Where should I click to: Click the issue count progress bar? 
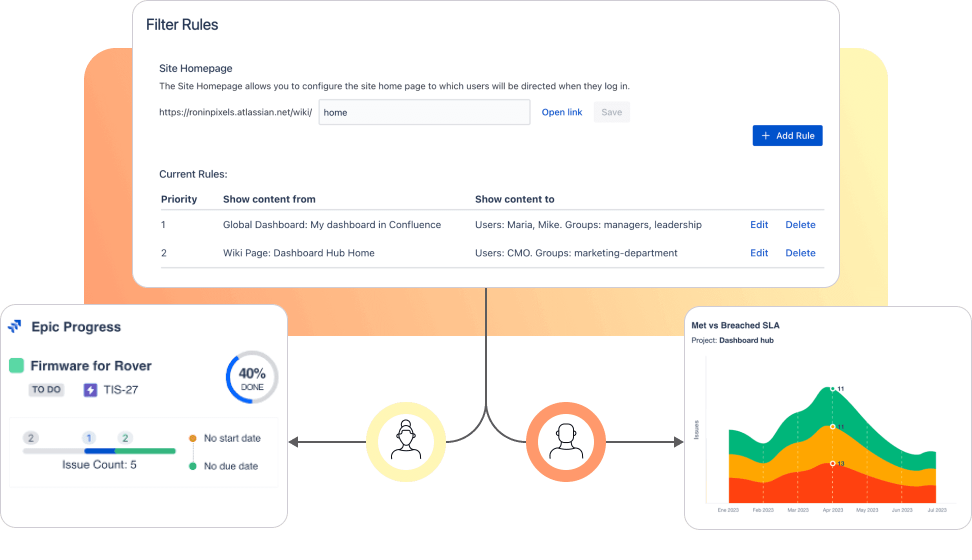point(99,451)
